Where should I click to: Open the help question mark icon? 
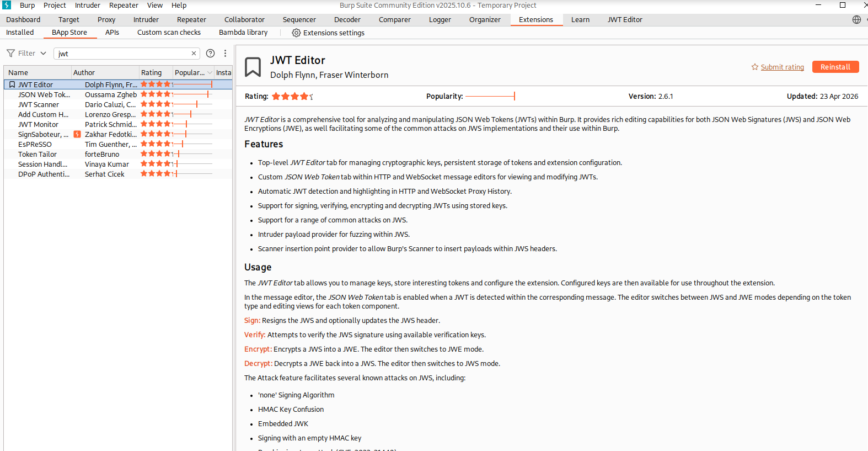210,54
